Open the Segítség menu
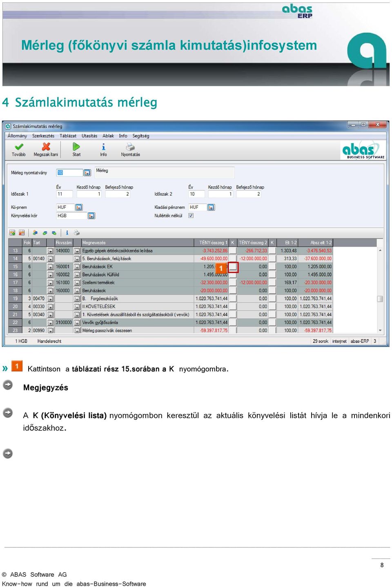Viewport: 392px width, 587px height. 141,136
